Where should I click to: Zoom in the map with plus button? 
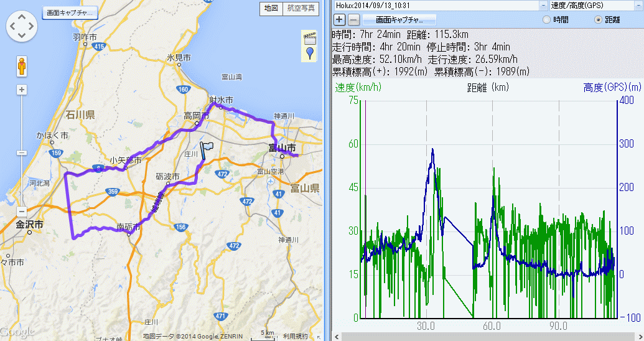point(22,90)
